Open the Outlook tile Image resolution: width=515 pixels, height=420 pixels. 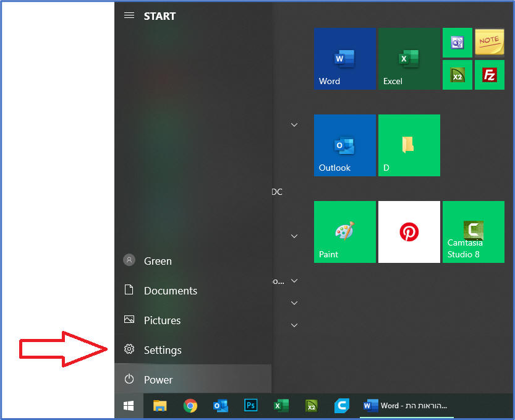[344, 145]
